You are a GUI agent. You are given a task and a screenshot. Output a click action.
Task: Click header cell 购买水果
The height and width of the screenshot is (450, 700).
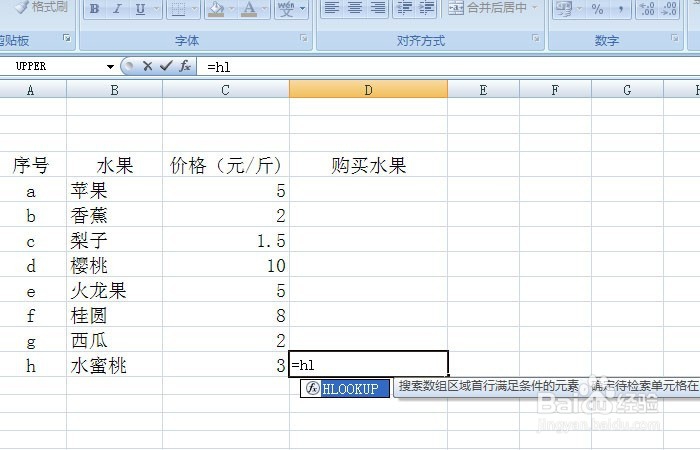[x=368, y=166]
